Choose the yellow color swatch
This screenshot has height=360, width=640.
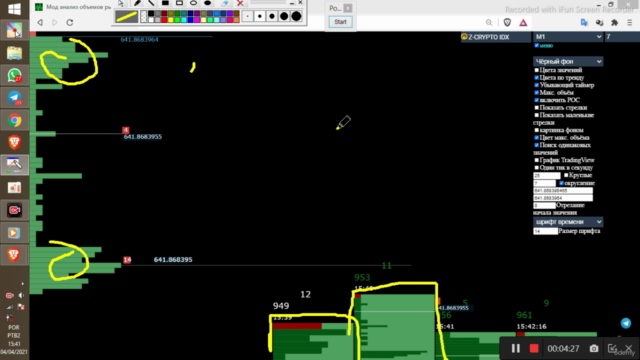point(171,20)
